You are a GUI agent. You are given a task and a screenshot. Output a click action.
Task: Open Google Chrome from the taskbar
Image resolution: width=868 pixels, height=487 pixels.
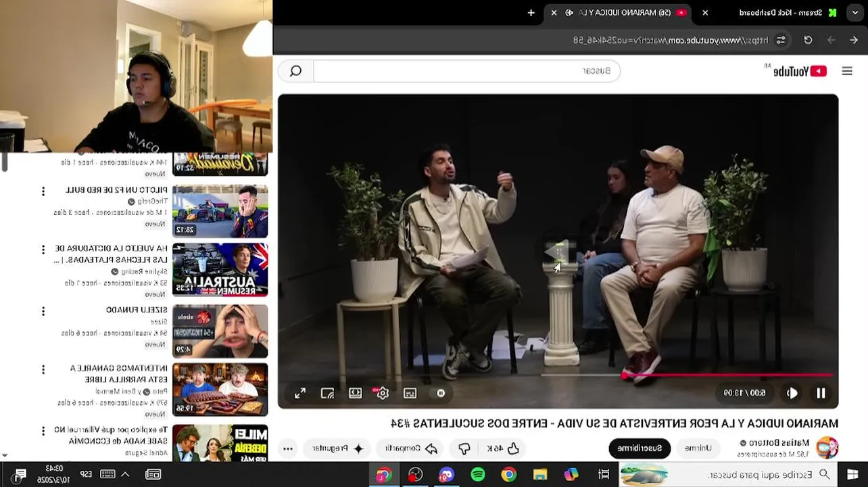click(508, 474)
